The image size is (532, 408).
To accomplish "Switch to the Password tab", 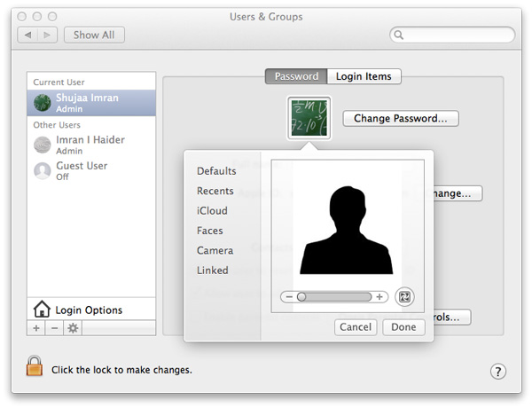I will click(x=296, y=76).
